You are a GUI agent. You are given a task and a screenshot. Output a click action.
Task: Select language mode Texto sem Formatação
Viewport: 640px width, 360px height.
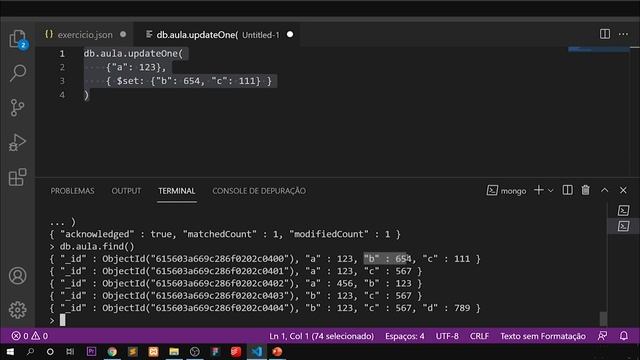[x=543, y=336]
